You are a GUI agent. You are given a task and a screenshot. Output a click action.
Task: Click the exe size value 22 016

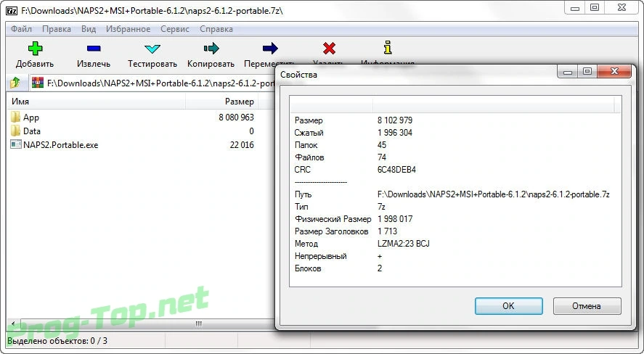point(242,145)
